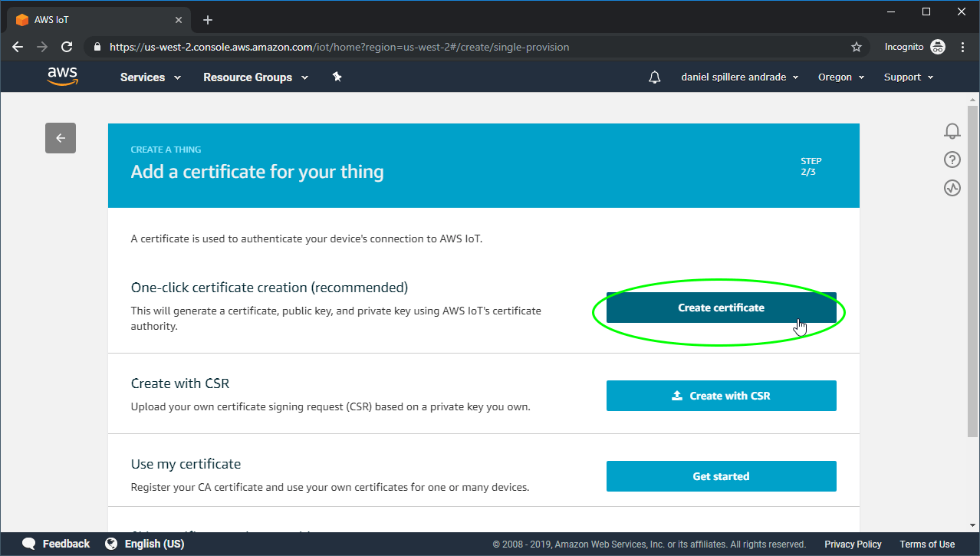
Task: Click the Create certificate button
Action: (721, 308)
